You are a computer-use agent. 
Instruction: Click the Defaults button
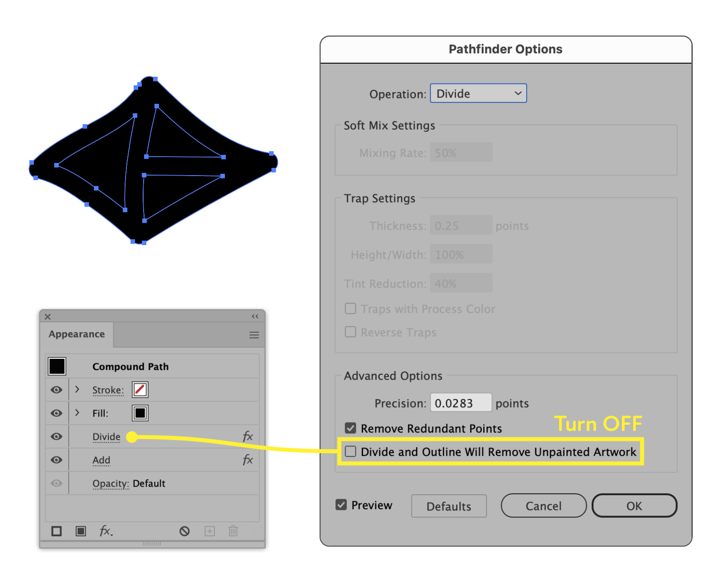coord(448,506)
